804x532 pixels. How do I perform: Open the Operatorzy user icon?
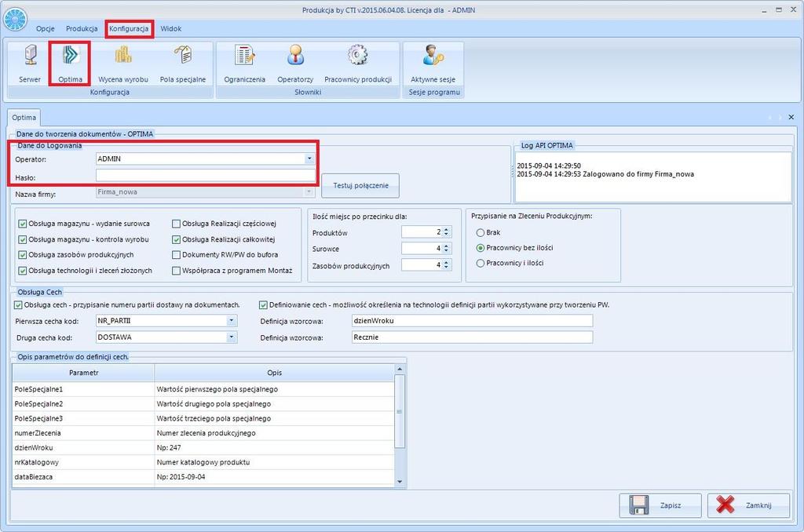295,55
